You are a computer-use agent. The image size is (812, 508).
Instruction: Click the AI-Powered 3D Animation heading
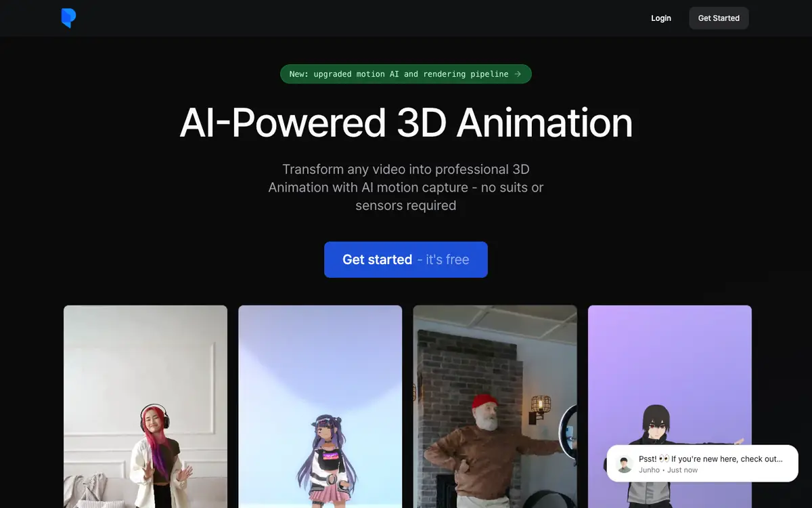406,123
